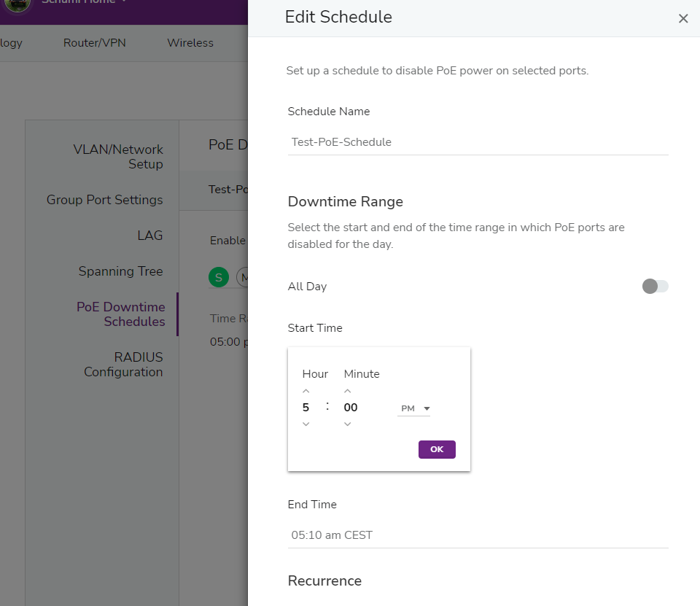This screenshot has height=606, width=700.
Task: Click the minute increment up arrow
Action: click(348, 392)
